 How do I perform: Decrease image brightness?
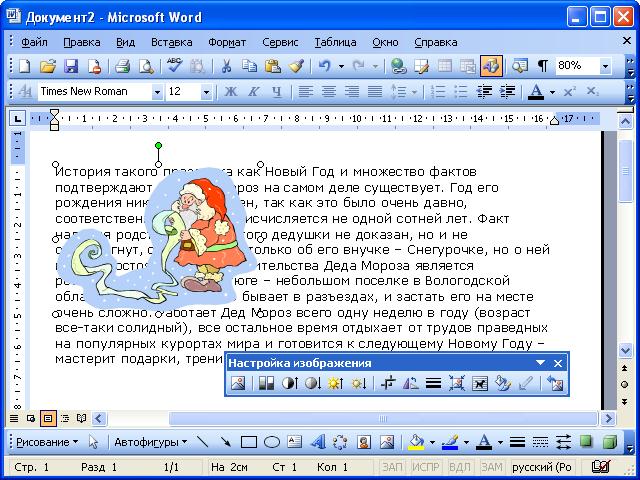(x=359, y=383)
